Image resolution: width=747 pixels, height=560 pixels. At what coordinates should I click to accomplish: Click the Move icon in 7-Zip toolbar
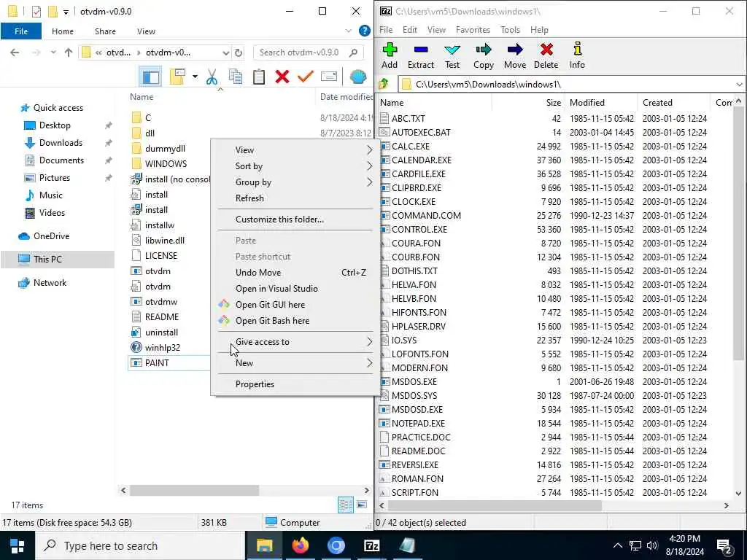pos(515,55)
